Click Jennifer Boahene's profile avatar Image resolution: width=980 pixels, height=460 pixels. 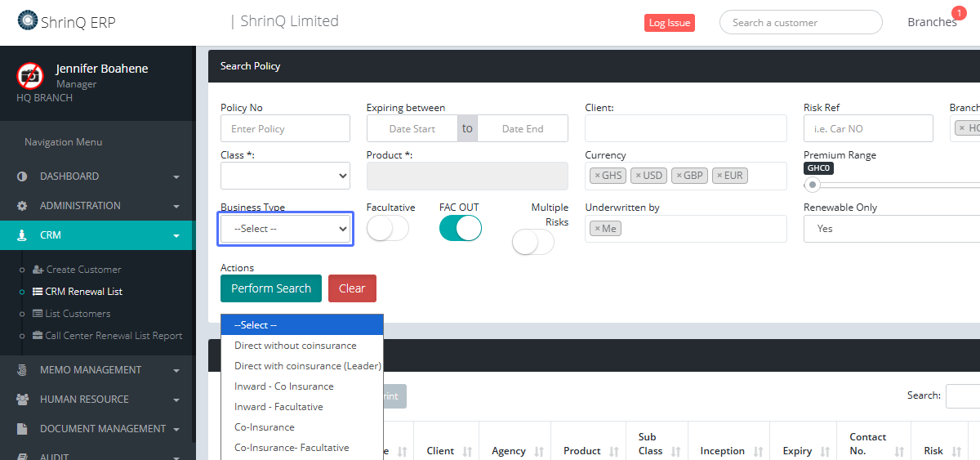tap(30, 76)
